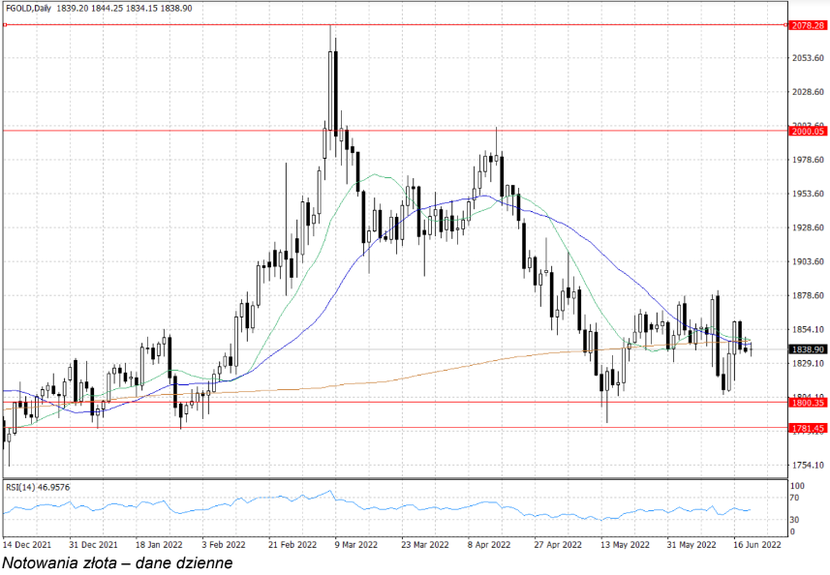Click the 2053.60 axis value
This screenshot has width=830, height=575.
808,58
